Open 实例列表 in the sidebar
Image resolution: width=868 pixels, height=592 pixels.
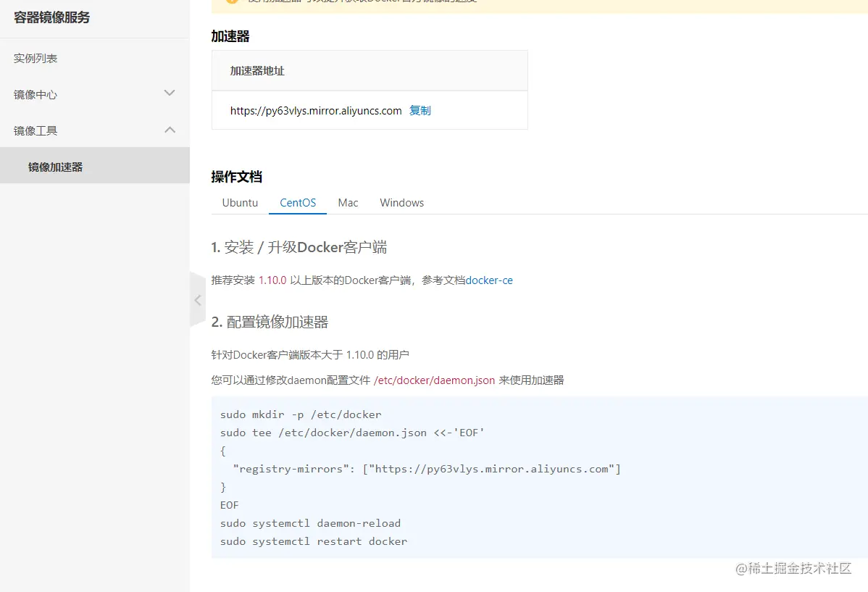pos(36,58)
